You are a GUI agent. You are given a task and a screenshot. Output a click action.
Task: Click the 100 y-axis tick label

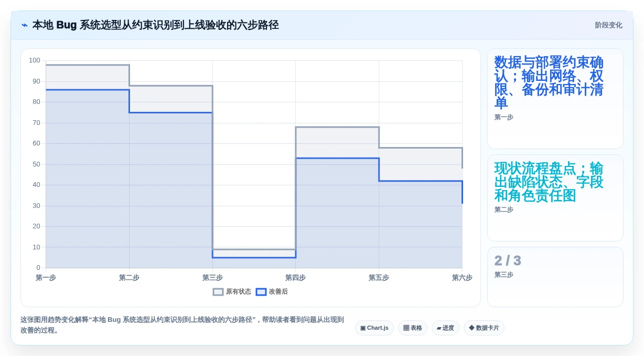click(x=35, y=60)
